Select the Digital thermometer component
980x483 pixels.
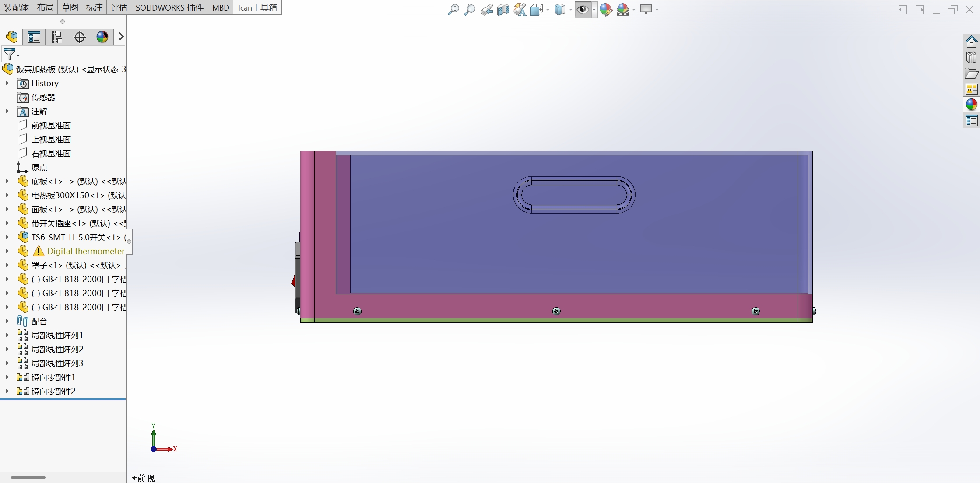[x=86, y=251]
